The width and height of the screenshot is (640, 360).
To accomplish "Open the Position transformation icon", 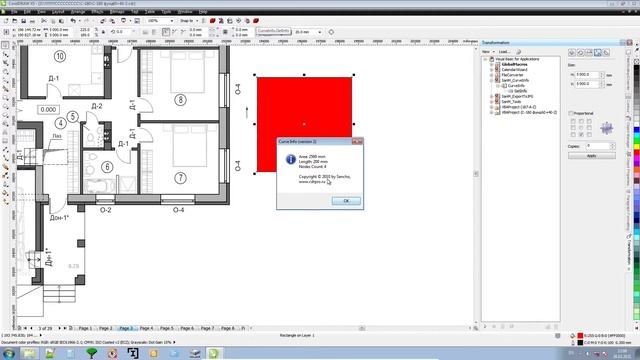I will (572, 53).
